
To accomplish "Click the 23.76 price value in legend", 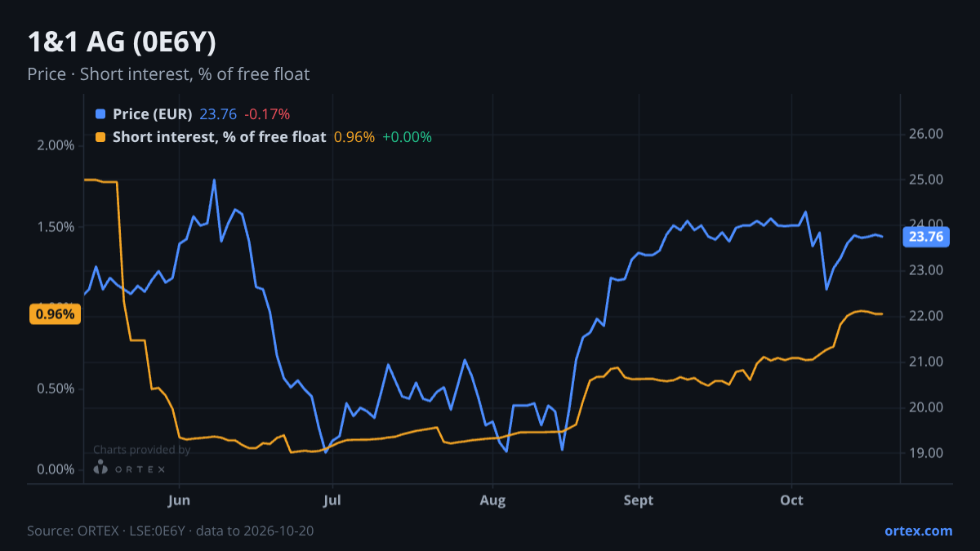I will (x=218, y=114).
